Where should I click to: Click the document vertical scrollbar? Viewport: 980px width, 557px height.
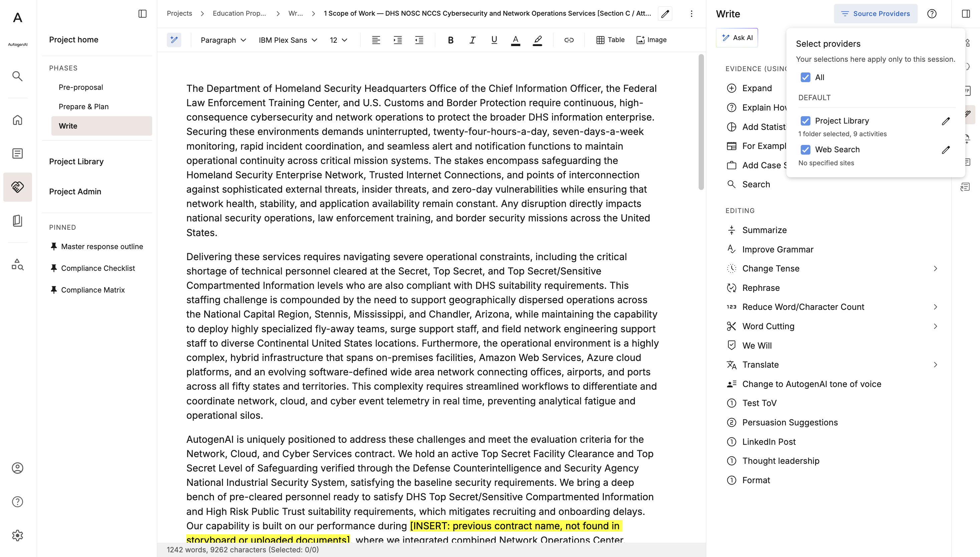[x=701, y=122]
